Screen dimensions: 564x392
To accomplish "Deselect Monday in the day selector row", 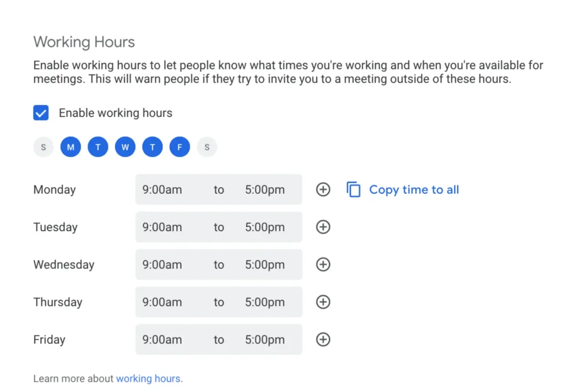I will click(70, 147).
